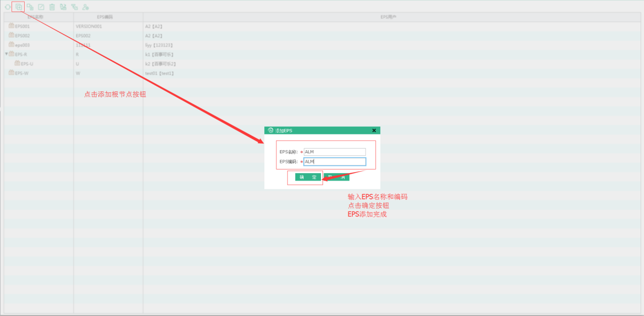This screenshot has height=316, width=644.
Task: Click the edit EPS pencil icon
Action: click(x=41, y=7)
